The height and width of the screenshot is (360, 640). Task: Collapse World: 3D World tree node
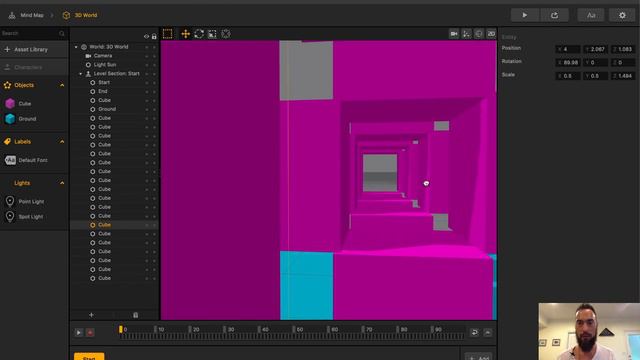point(76,47)
